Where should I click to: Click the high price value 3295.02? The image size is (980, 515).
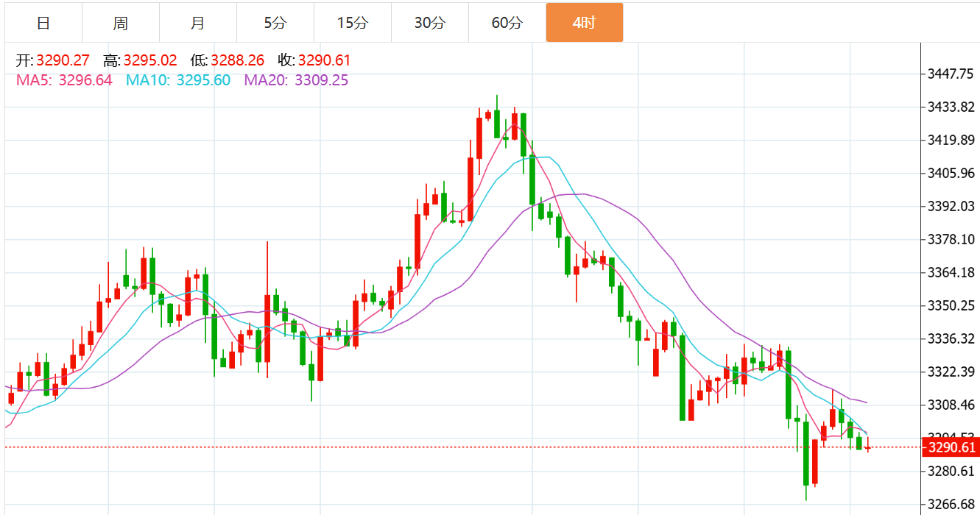150,61
